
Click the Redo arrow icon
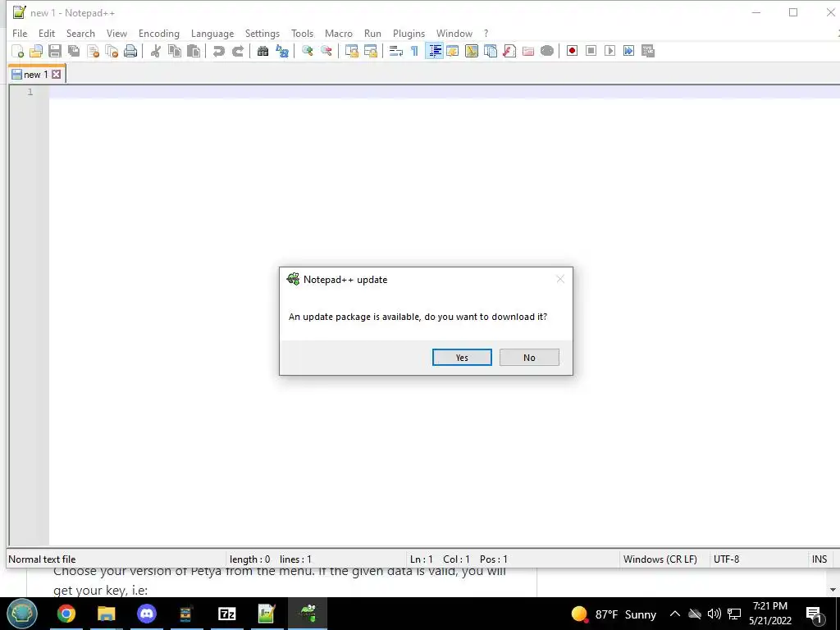click(237, 51)
